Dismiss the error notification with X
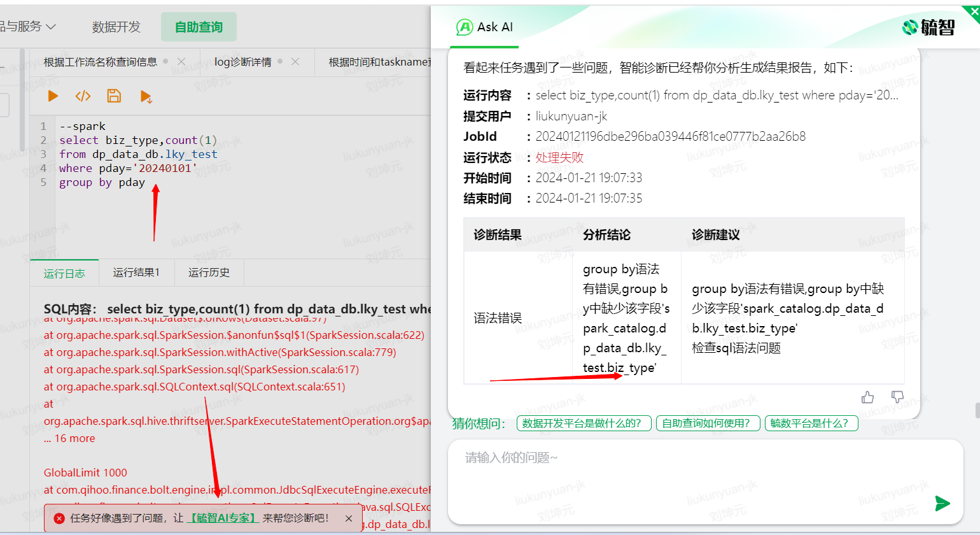Viewport: 980px width, 535px height. tap(349, 518)
